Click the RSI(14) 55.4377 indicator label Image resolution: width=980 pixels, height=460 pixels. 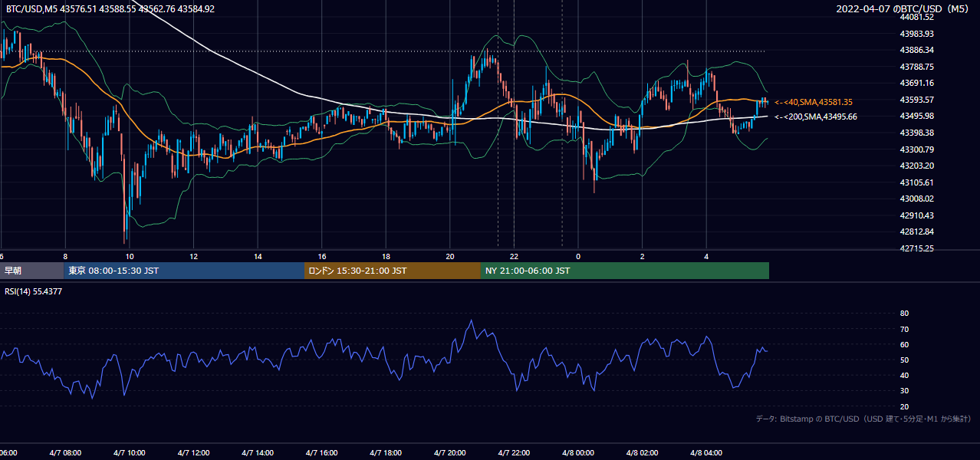(x=34, y=291)
